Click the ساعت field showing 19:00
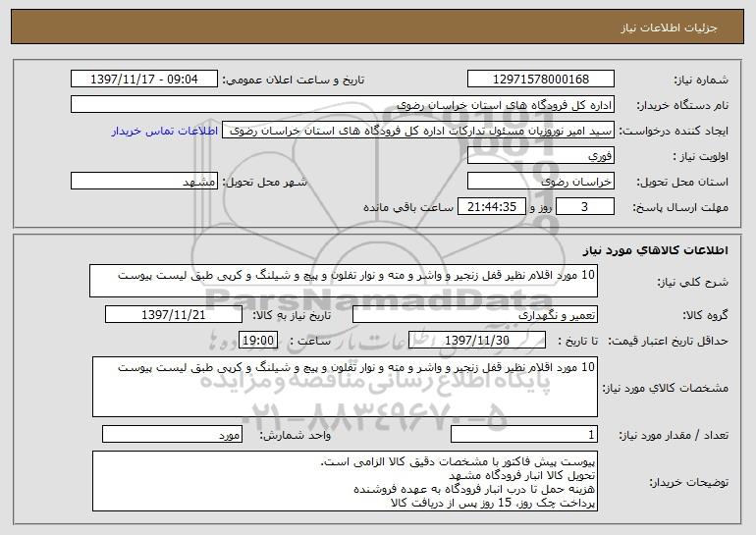The height and width of the screenshot is (535, 756). 258,341
